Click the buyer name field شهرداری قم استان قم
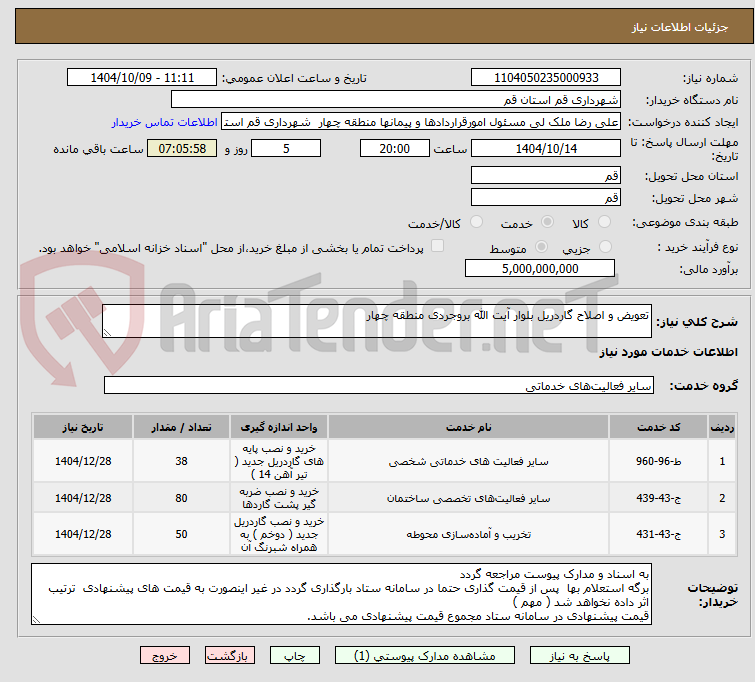The image size is (755, 682). tap(395, 100)
